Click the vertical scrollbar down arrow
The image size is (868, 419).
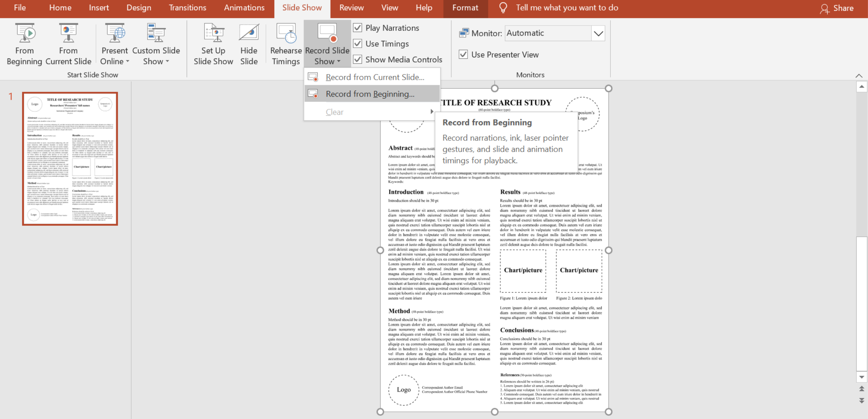coord(862,377)
